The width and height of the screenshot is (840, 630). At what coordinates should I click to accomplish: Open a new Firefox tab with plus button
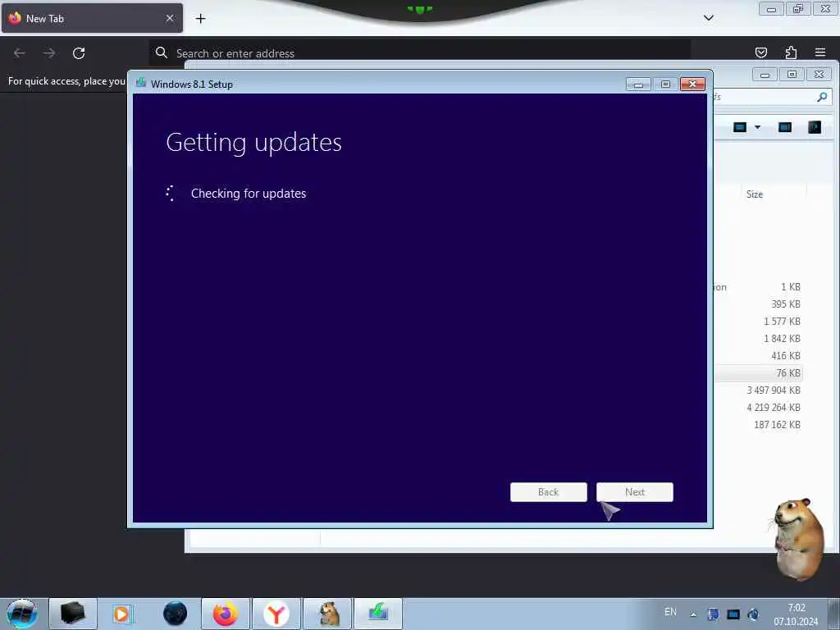200,18
